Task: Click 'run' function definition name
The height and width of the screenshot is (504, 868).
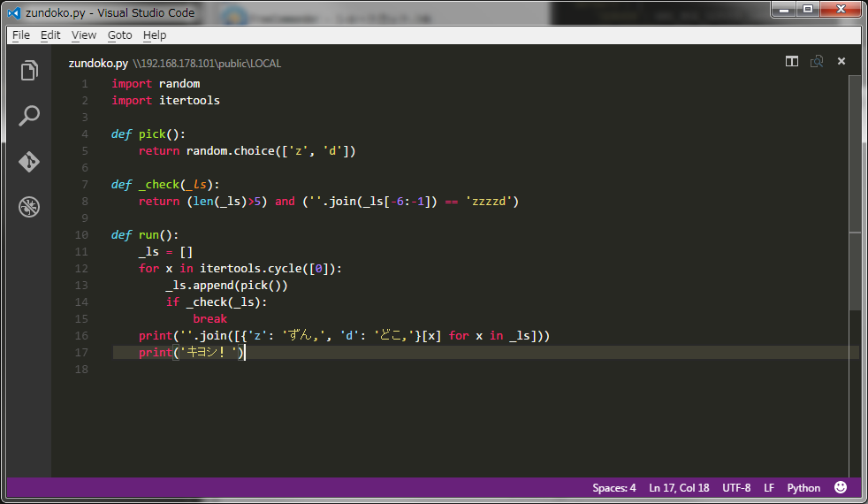Action: [148, 235]
